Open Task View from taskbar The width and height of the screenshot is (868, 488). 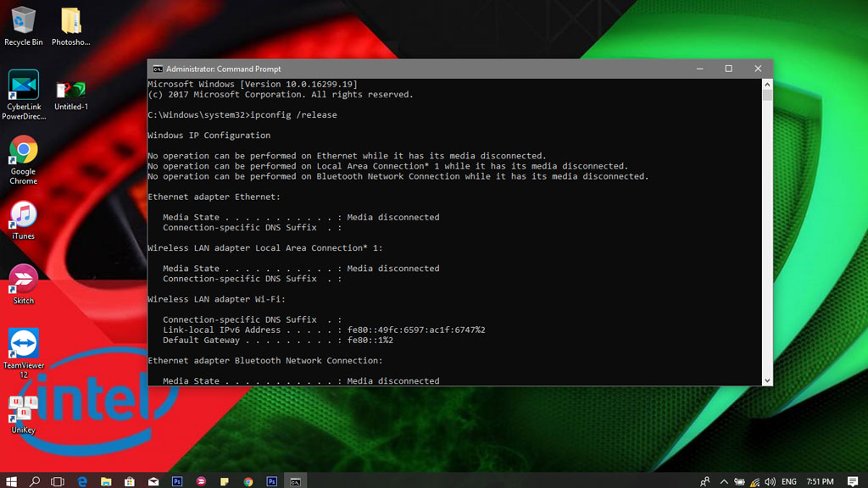(x=58, y=481)
